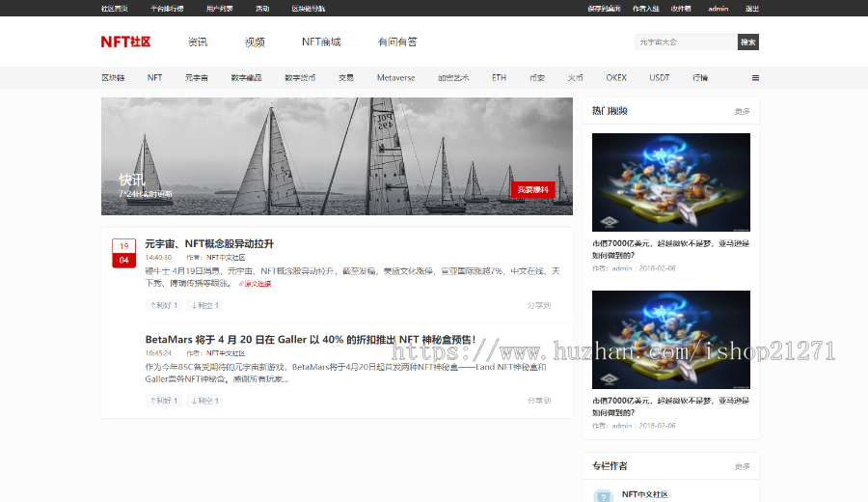Open the hamburger menu in category bar
The image size is (868, 502).
pyautogui.click(x=755, y=78)
